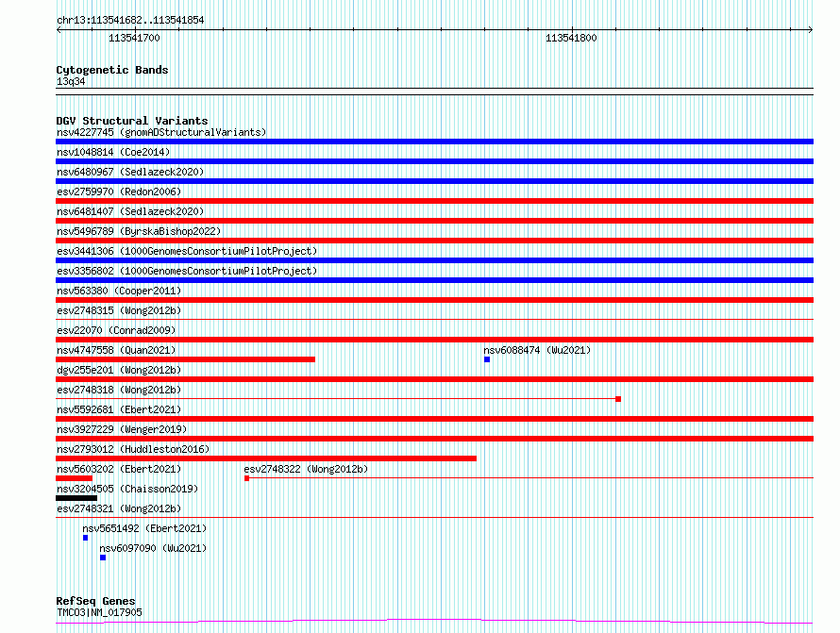Open variant nsv5496789 (ByrskaBishop2022) label
The height and width of the screenshot is (633, 840).
(x=139, y=231)
